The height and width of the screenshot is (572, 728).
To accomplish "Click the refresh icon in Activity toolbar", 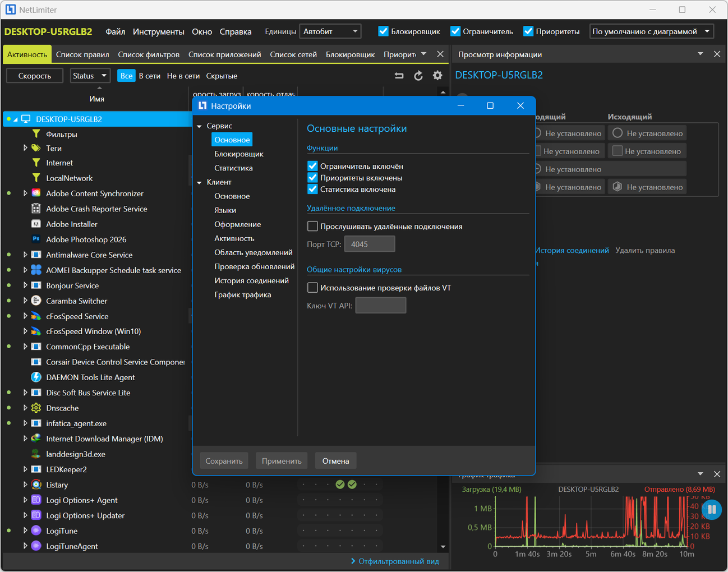I will (418, 76).
